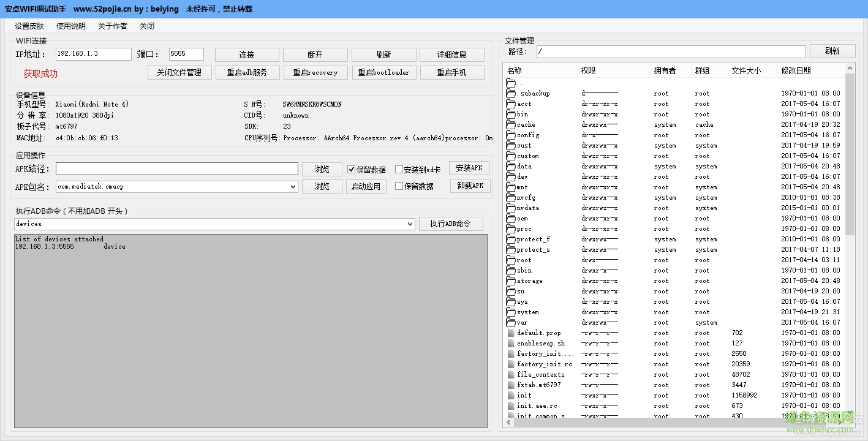Select the fstab.mt6797 file icon
Image resolution: width=868 pixels, height=441 pixels.
(511, 385)
